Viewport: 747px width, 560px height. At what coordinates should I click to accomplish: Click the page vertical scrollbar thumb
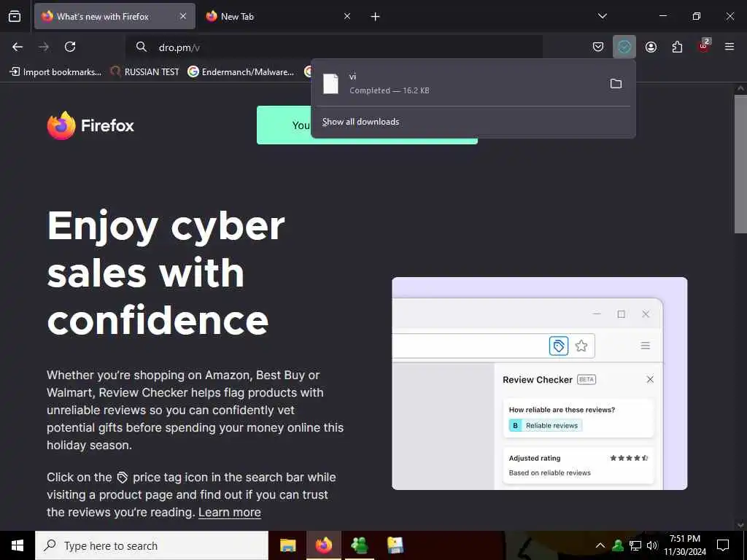pos(740,164)
